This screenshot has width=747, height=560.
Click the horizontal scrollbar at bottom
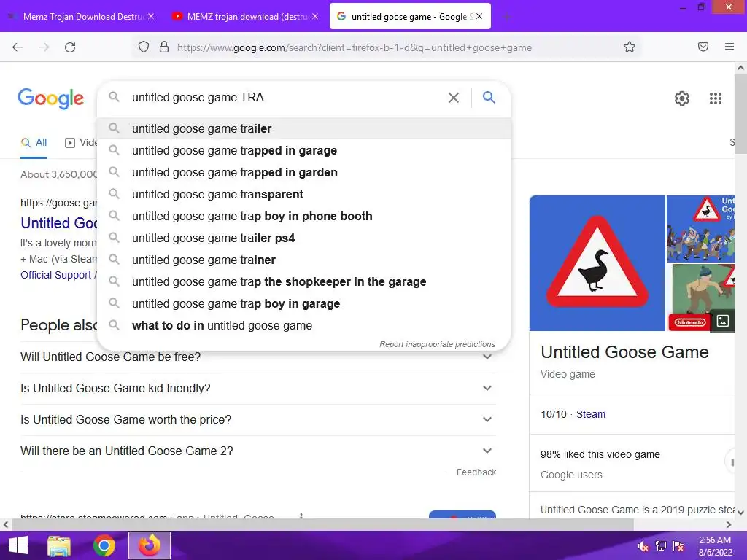322,524
